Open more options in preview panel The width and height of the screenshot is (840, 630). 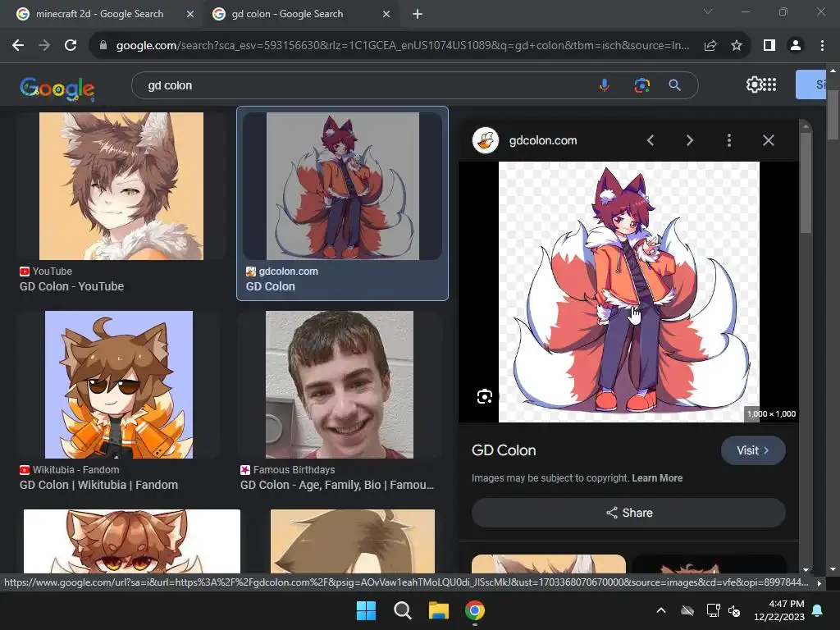click(728, 140)
